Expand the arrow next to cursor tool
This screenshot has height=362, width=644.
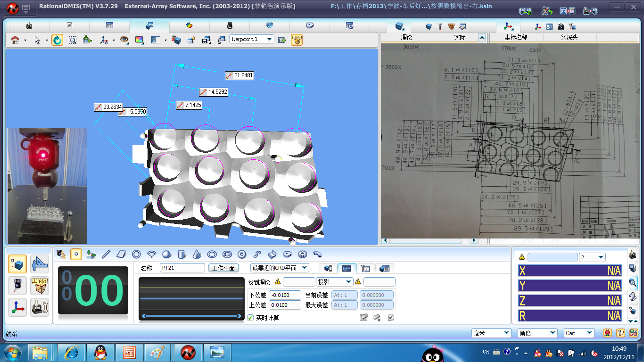(47, 41)
